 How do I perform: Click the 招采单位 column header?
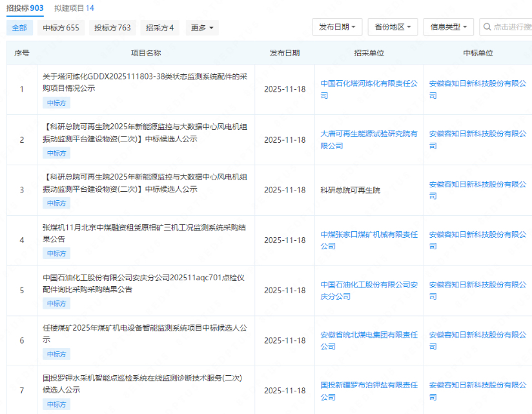[369, 53]
